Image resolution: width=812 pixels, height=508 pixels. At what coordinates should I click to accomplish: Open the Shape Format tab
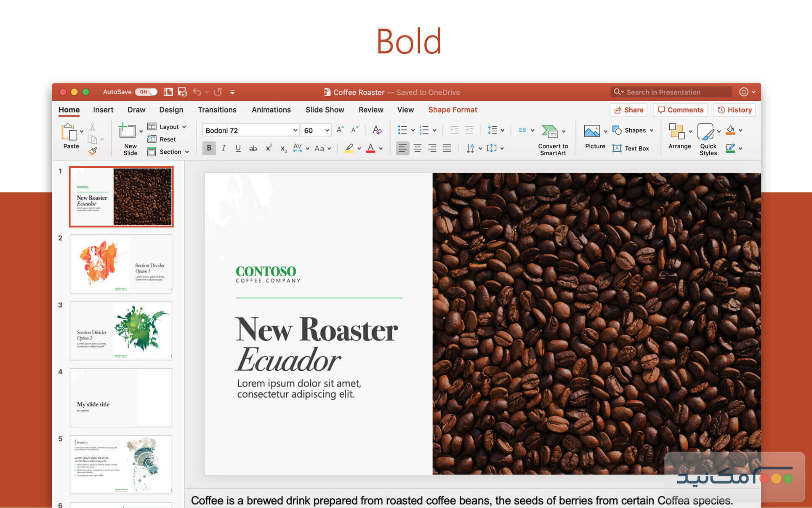point(453,110)
